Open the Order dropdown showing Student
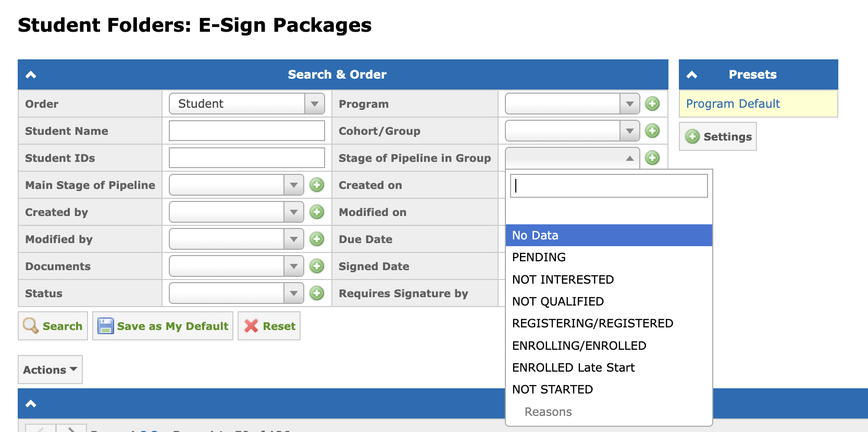 click(x=247, y=104)
